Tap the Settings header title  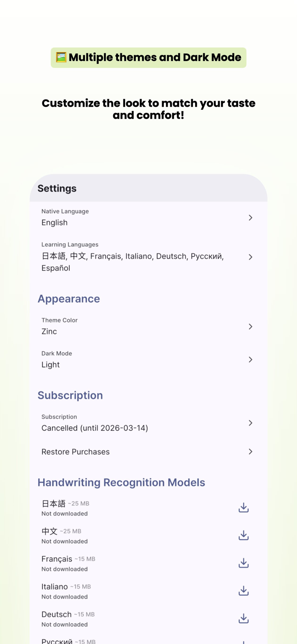(57, 189)
